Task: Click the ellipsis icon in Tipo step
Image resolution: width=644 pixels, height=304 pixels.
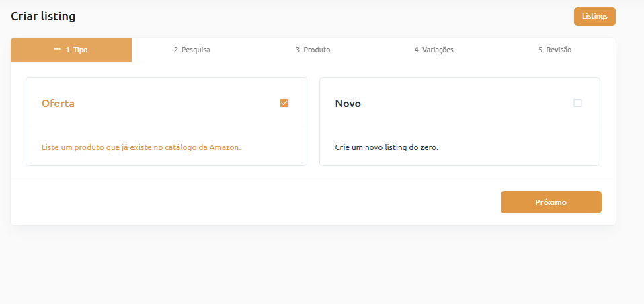Action: [x=57, y=50]
